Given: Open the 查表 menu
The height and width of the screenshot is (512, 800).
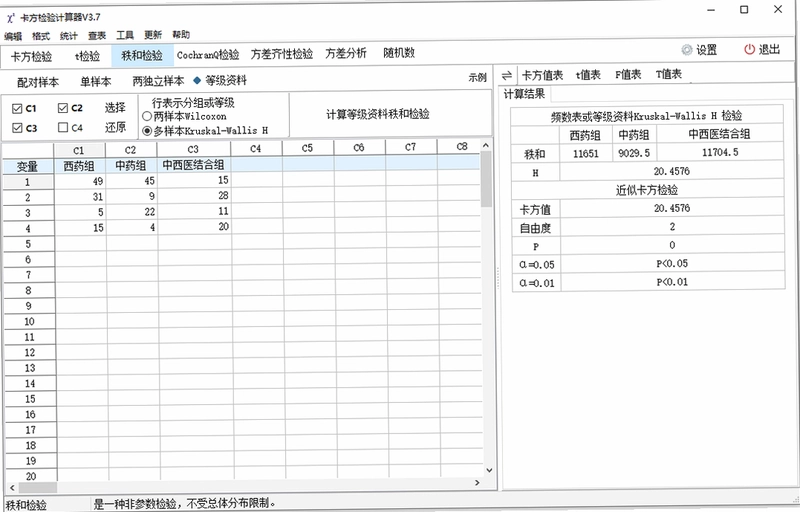Looking at the screenshot, I should (x=96, y=35).
